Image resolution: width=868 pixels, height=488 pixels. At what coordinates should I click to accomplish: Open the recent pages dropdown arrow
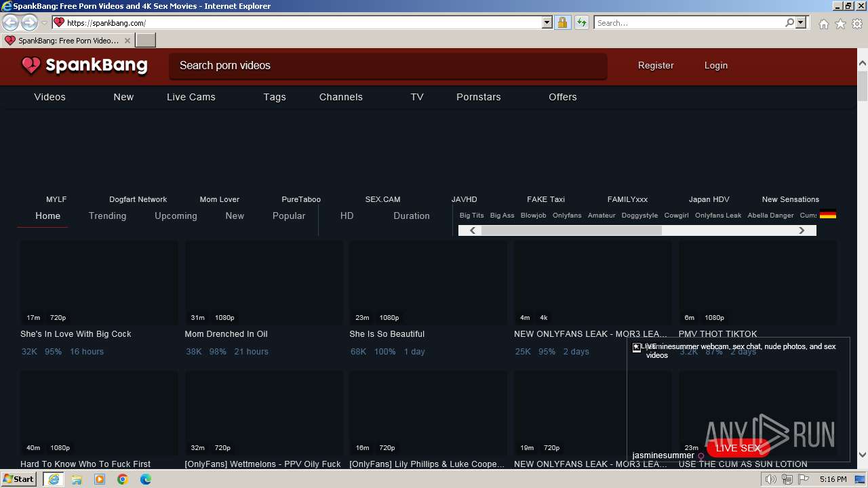[44, 23]
